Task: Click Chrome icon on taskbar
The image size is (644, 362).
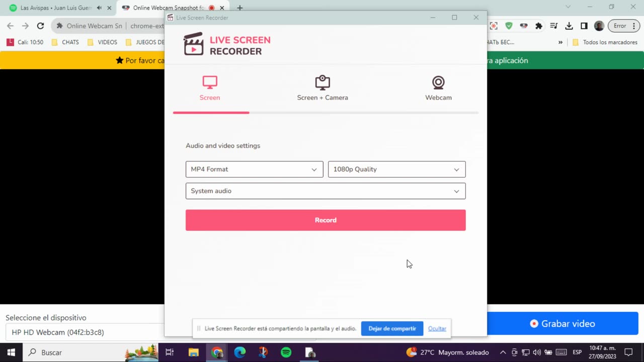Action: (217, 352)
